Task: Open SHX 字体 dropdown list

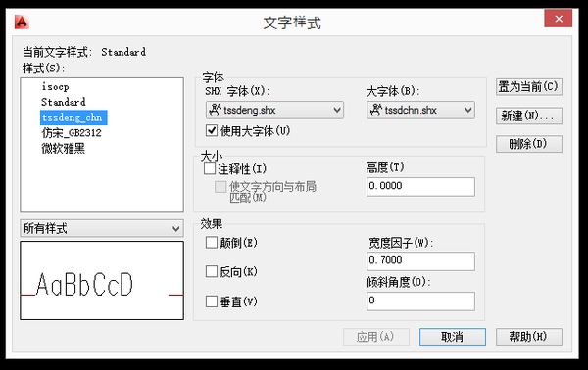Action: tap(274, 110)
